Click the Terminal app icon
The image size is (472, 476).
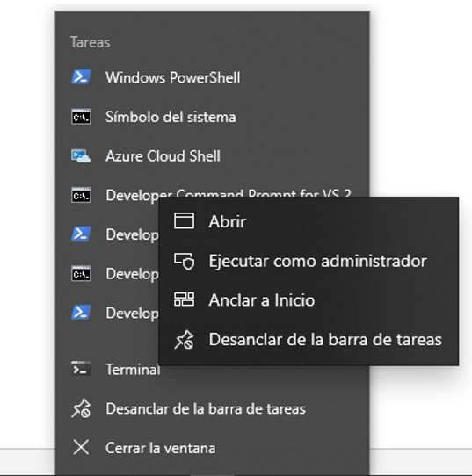81,369
